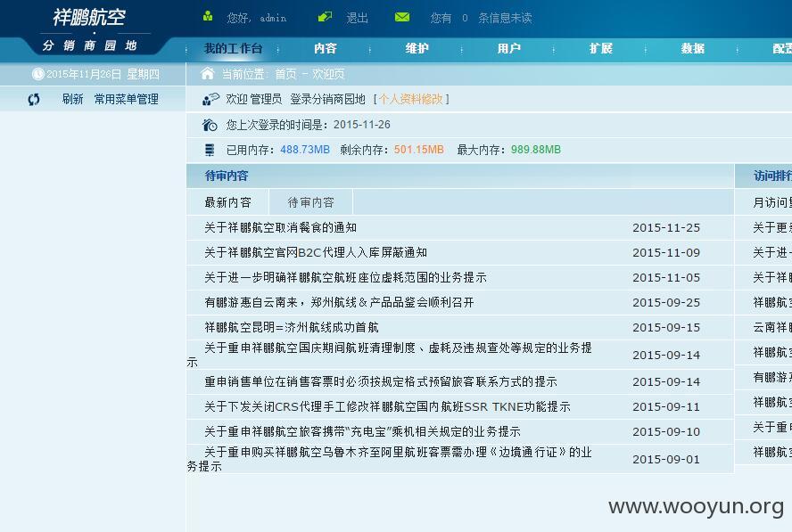Switch to the 最新内容 tab

pyautogui.click(x=227, y=202)
